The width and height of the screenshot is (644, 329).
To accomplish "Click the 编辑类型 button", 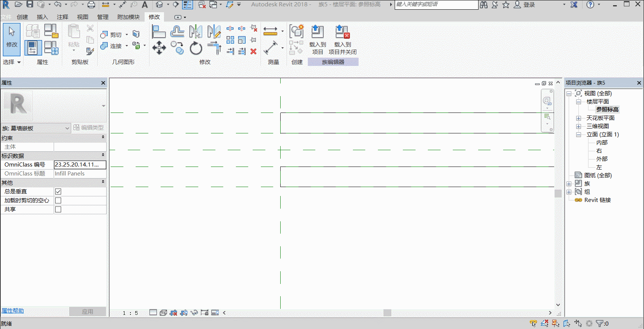I will pyautogui.click(x=89, y=127).
